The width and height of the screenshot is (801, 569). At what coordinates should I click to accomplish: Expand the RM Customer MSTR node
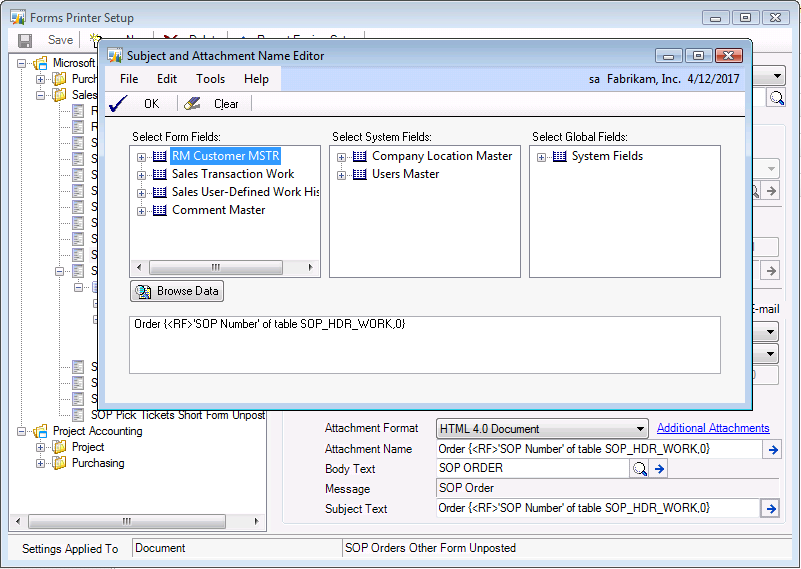click(x=142, y=157)
